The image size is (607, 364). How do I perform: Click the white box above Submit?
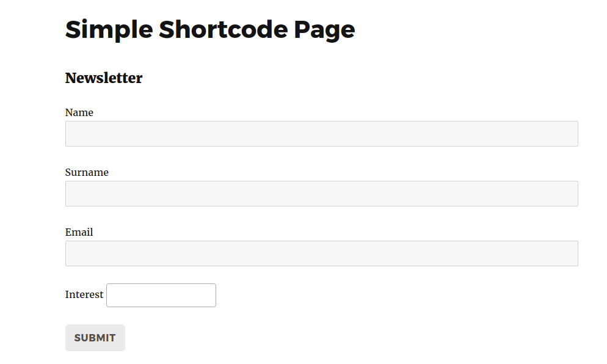pos(161,296)
